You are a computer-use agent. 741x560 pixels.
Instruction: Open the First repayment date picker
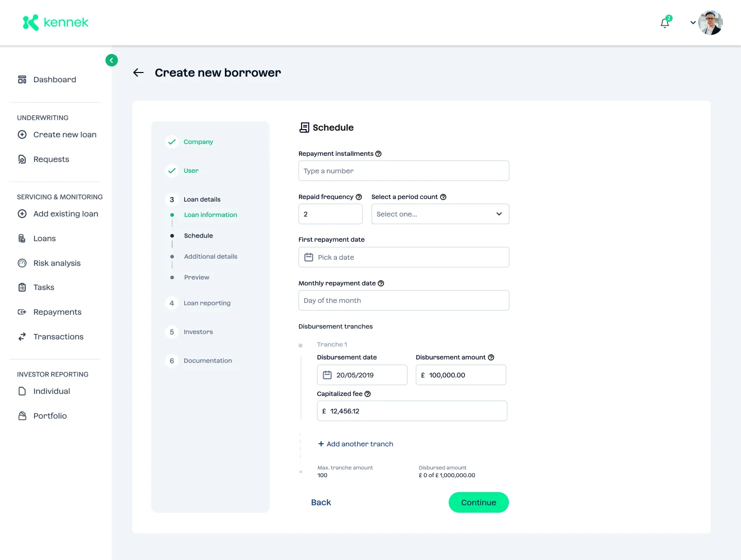click(404, 257)
